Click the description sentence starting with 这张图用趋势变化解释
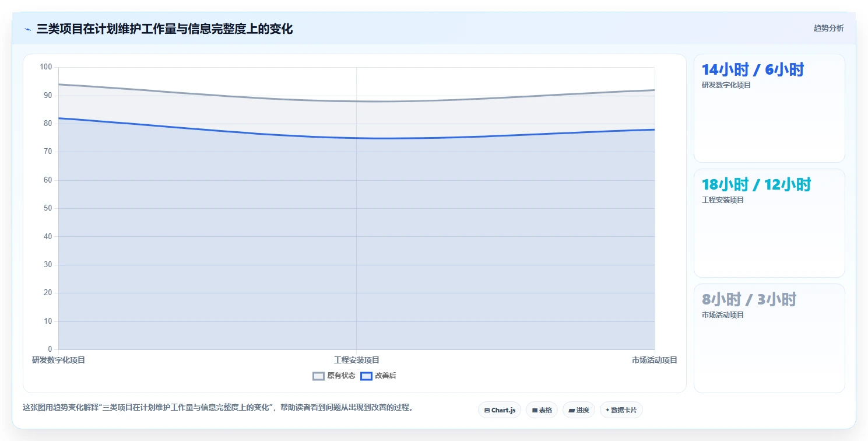Image resolution: width=868 pixels, height=441 pixels. (218, 408)
